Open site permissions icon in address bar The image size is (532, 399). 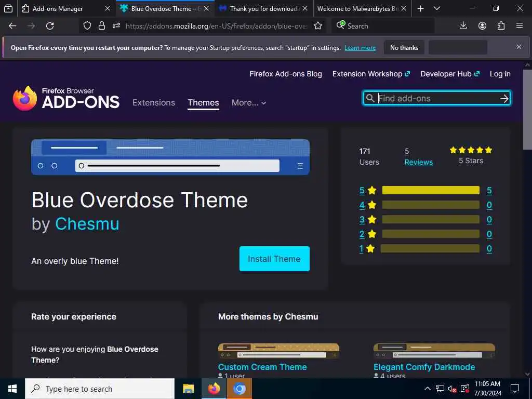tap(116, 26)
